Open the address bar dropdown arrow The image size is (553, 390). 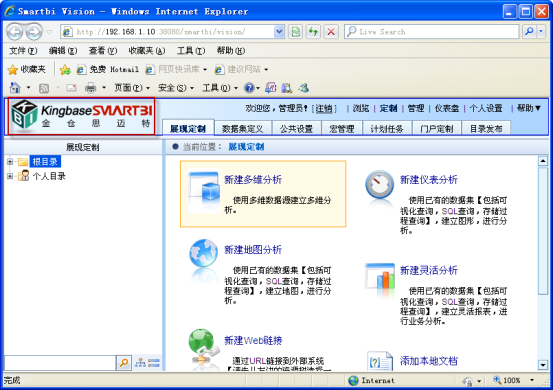coord(279,32)
